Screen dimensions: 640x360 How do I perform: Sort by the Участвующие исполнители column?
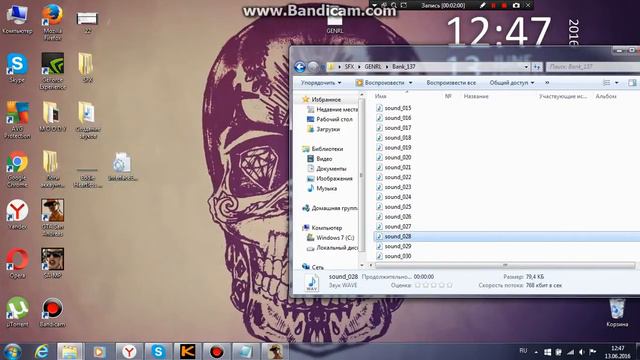pos(563,96)
